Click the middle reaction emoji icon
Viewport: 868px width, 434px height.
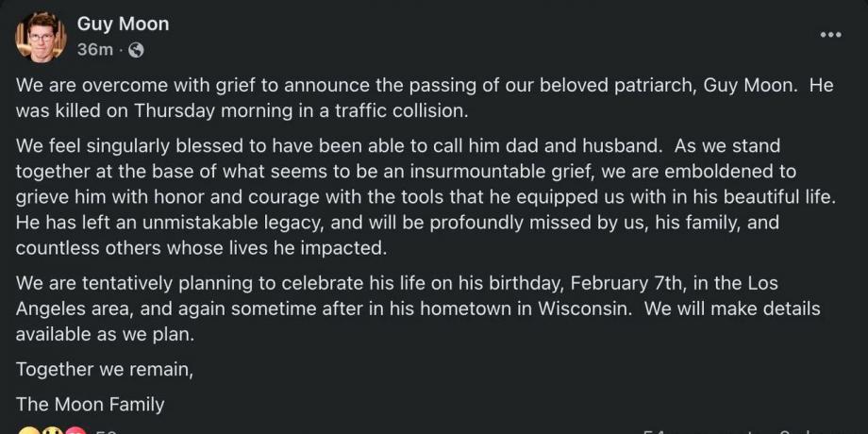[x=52, y=430]
